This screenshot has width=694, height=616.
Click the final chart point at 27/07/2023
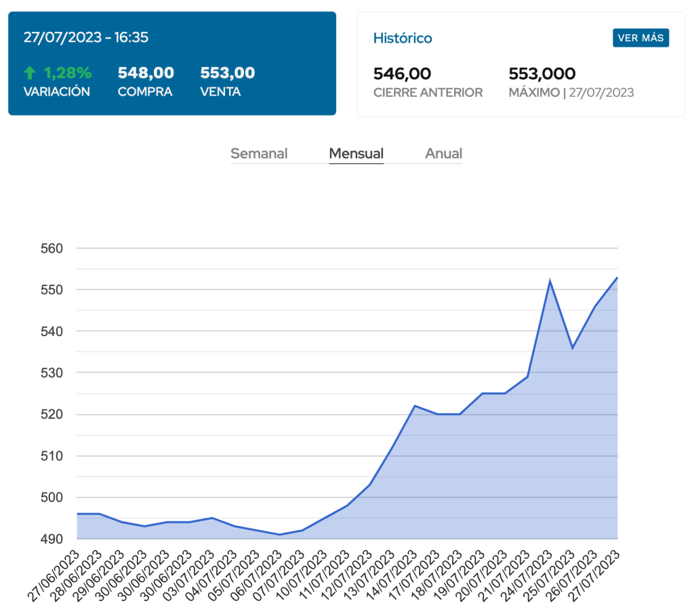point(617,277)
